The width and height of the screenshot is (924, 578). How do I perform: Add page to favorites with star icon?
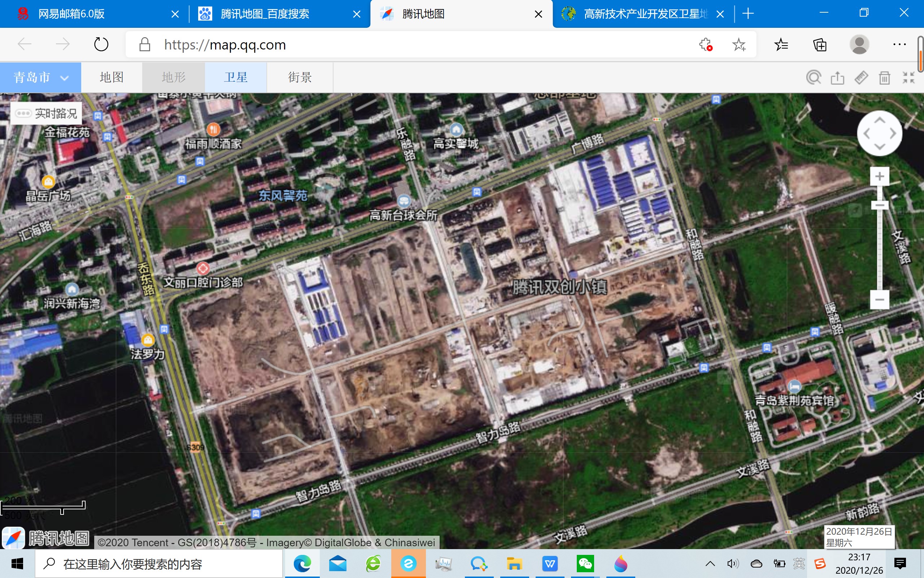click(x=739, y=45)
